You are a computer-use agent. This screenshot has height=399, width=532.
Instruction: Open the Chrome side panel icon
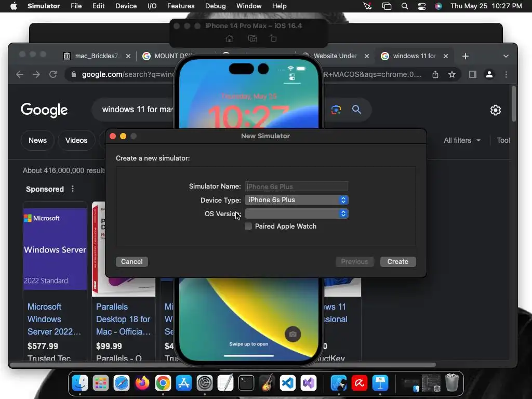click(x=472, y=74)
